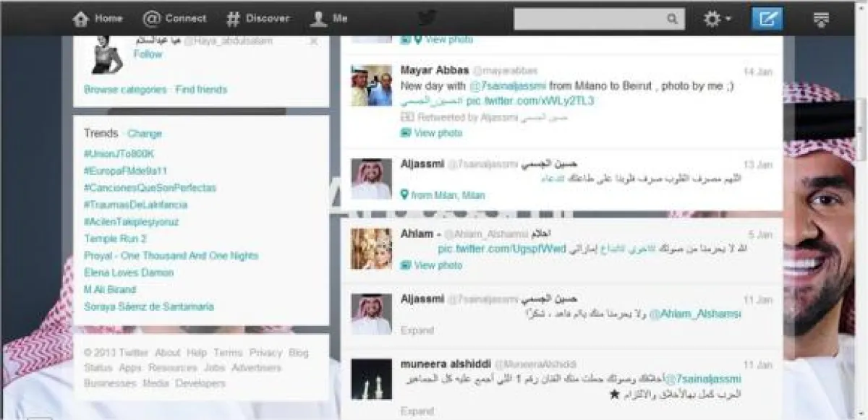This screenshot has height=420, width=868.
Task: View photo in Mayar Abbas tweet
Action: click(x=438, y=133)
